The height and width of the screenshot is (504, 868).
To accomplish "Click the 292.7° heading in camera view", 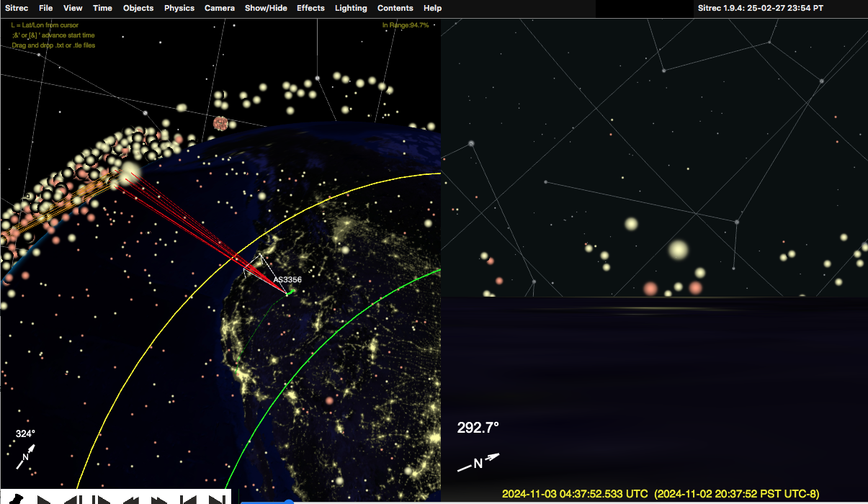I will point(478,428).
